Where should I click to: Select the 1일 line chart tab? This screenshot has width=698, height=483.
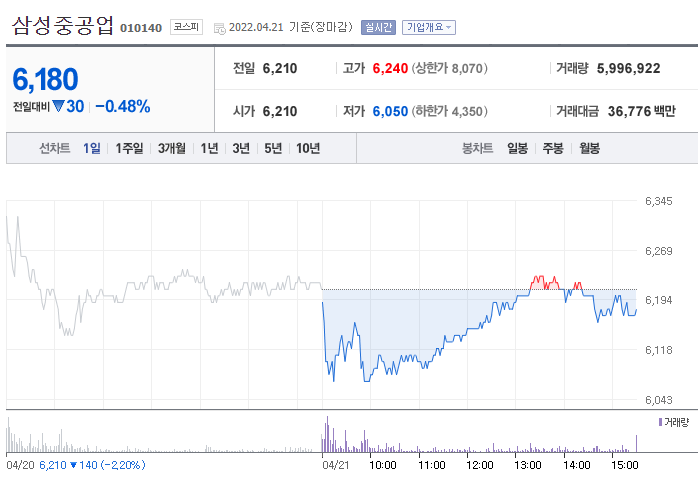[x=91, y=148]
